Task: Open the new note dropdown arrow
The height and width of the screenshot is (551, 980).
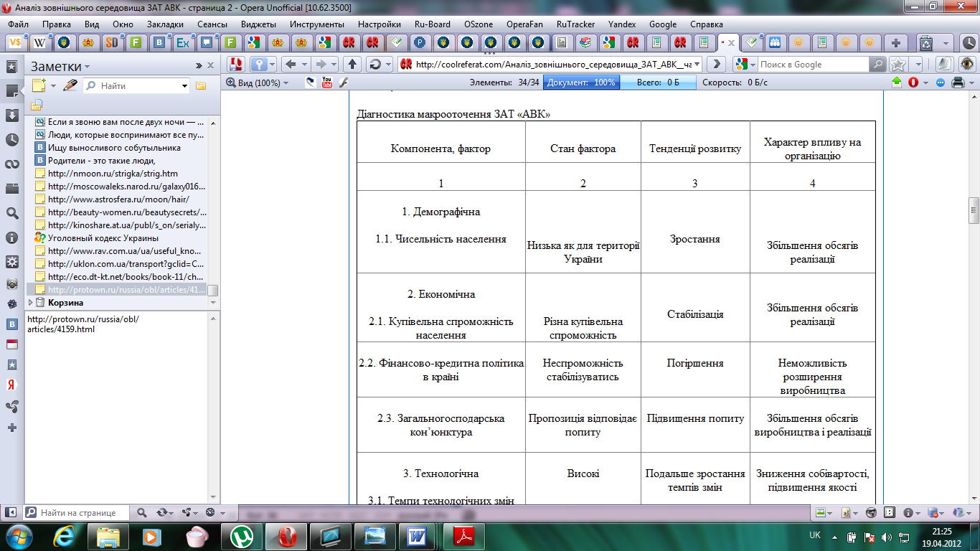Action: pyautogui.click(x=52, y=86)
